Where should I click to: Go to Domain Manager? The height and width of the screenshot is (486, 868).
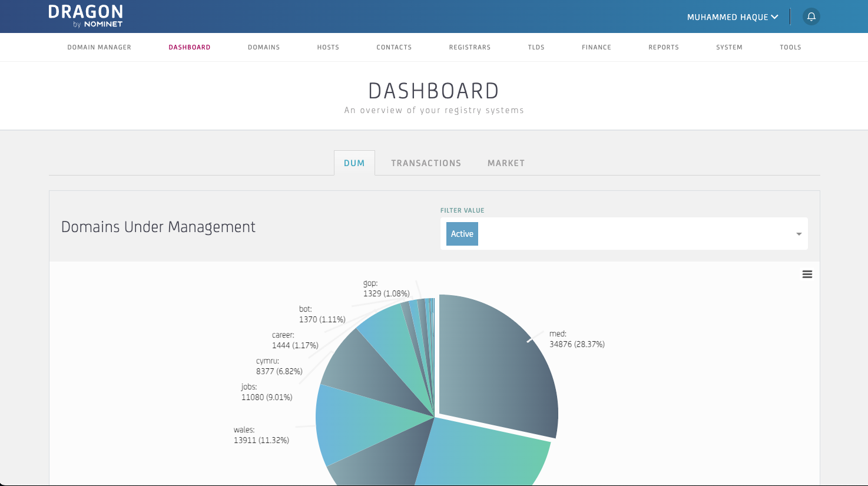pyautogui.click(x=99, y=47)
